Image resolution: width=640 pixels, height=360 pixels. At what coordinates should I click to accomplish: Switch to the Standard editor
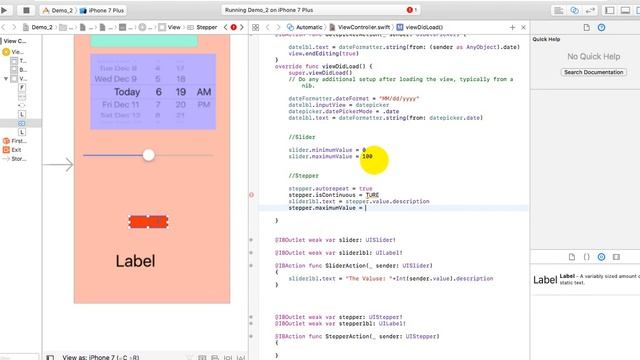(x=558, y=11)
